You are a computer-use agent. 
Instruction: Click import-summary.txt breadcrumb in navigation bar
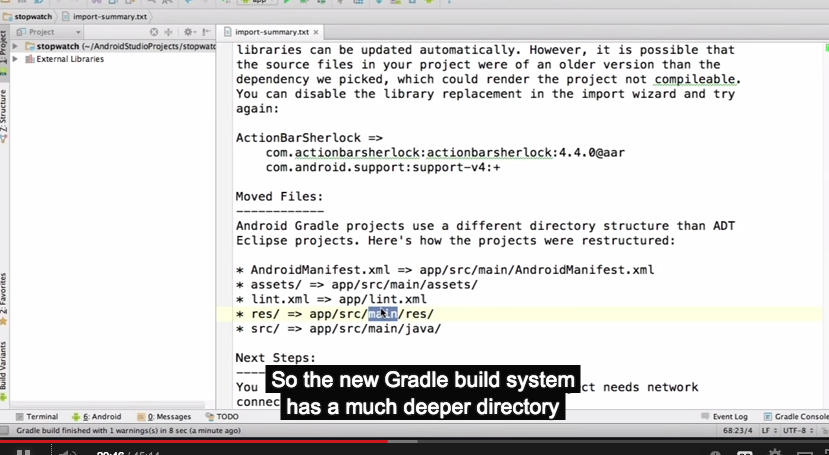coord(105,16)
